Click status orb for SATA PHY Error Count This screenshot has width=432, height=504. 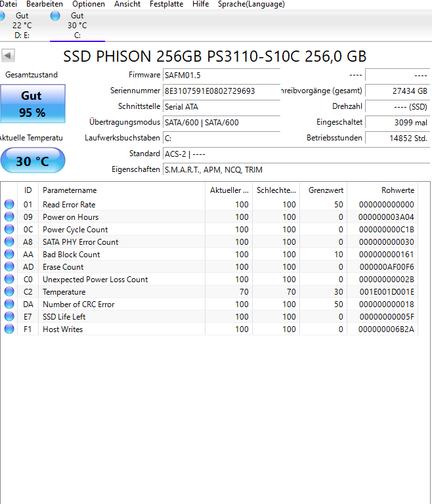coord(9,241)
